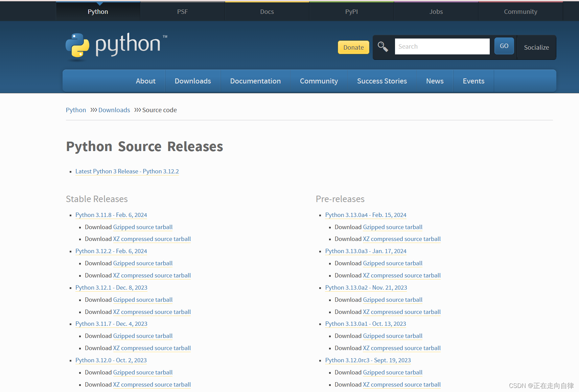Go to Success Stories section
The image size is (579, 392).
[381, 81]
